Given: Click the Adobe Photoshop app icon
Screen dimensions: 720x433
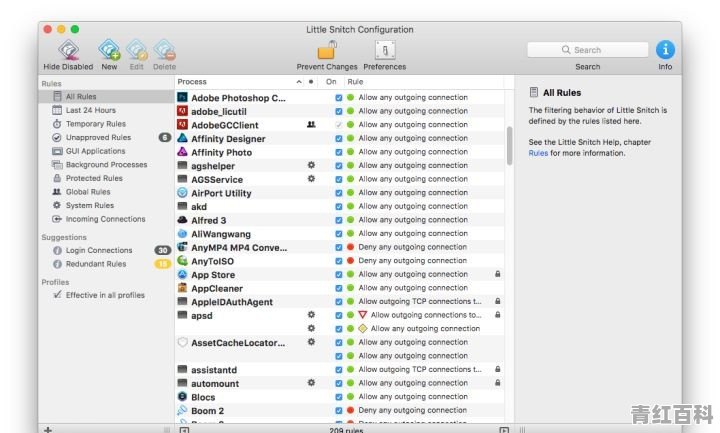Looking at the screenshot, I should (x=182, y=97).
